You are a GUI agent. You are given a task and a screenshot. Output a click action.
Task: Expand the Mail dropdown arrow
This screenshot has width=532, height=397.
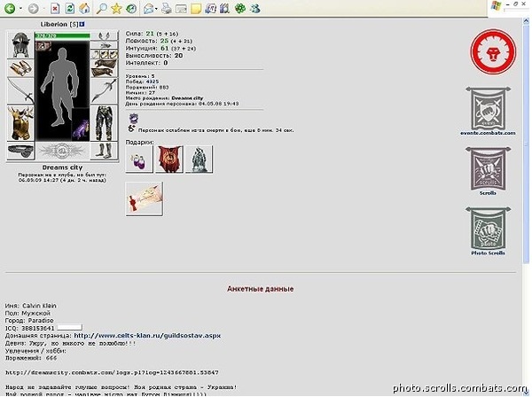(x=156, y=9)
